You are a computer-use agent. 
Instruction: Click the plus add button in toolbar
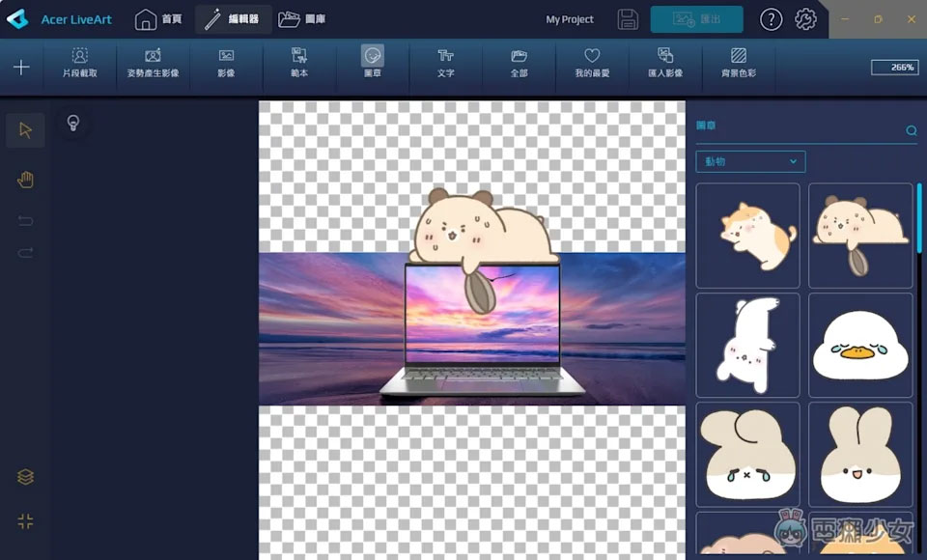pos(21,68)
